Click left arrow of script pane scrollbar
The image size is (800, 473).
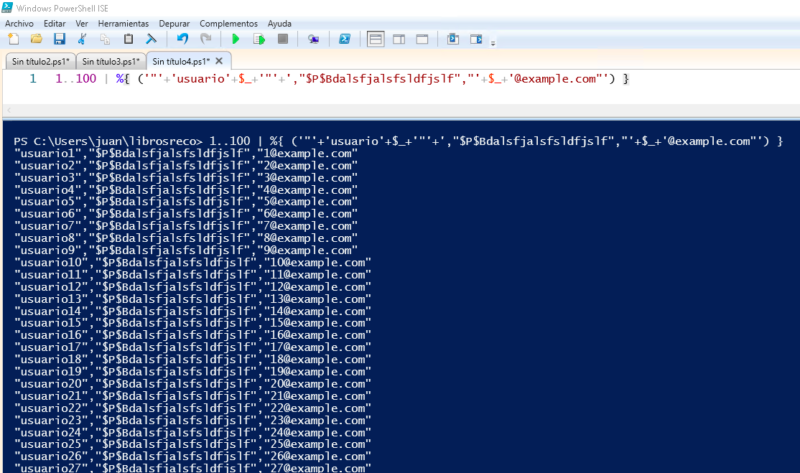(x=8, y=110)
